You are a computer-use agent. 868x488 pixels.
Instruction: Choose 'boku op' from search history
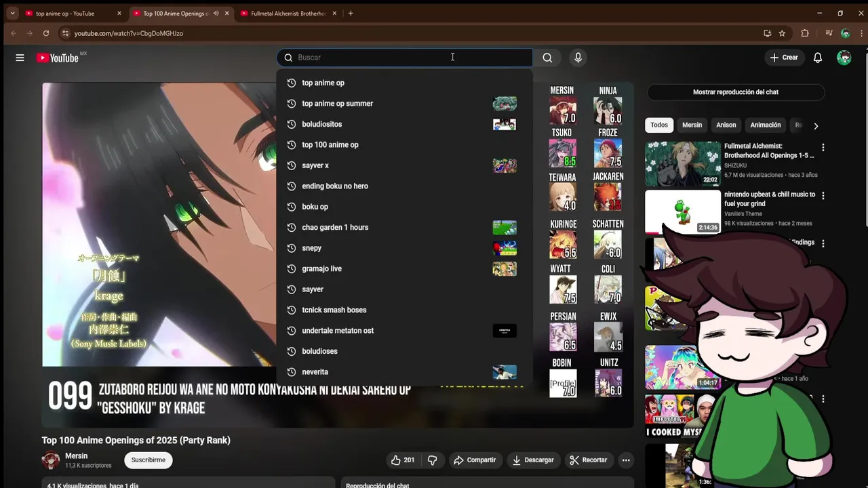click(404, 207)
